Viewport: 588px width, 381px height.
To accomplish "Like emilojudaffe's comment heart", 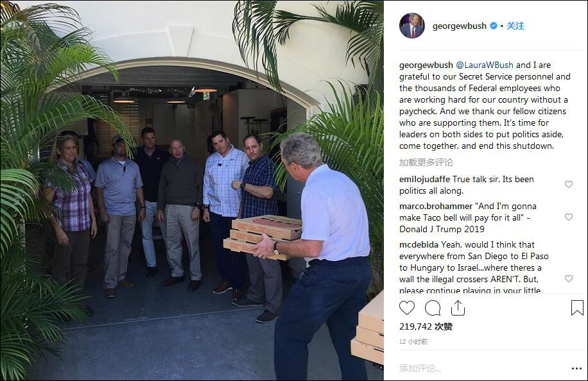I will (x=569, y=184).
